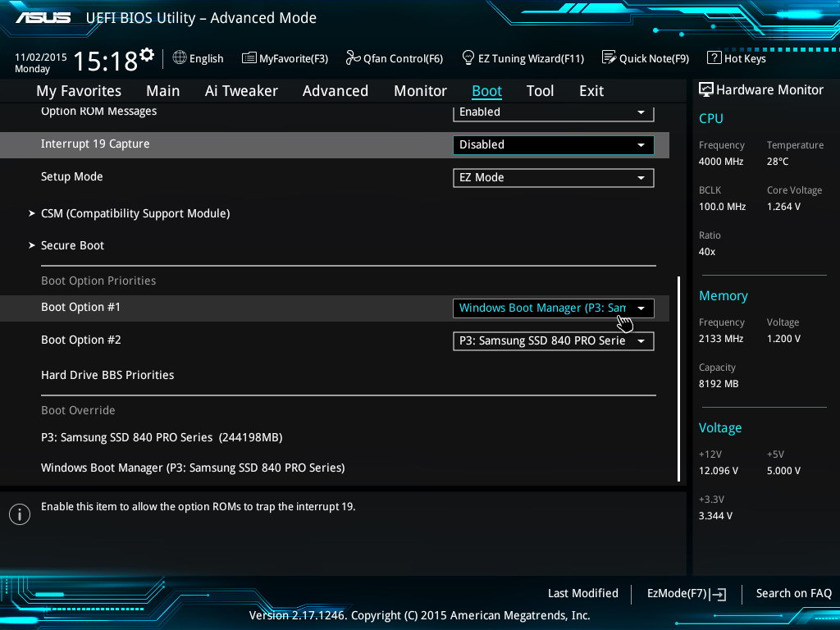Screen dimensions: 840x630
Task: Open MyFavorite(F3) from the top bar
Action: tap(285, 58)
